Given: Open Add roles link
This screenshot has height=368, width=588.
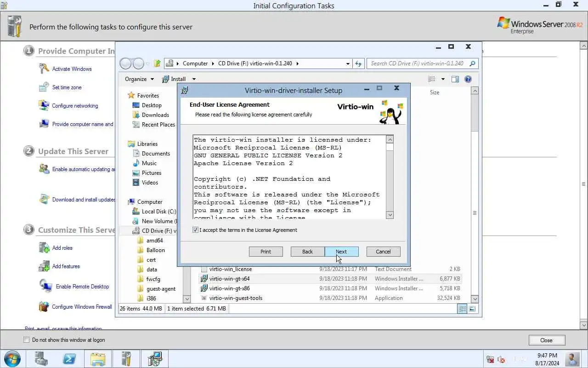Looking at the screenshot, I should tap(62, 248).
